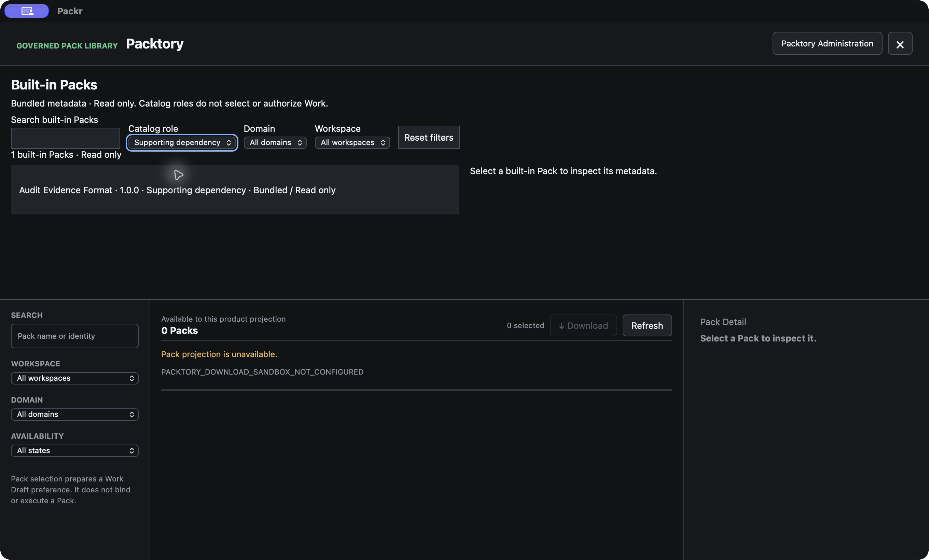Click the Packr title text
The image size is (929, 560).
point(70,11)
